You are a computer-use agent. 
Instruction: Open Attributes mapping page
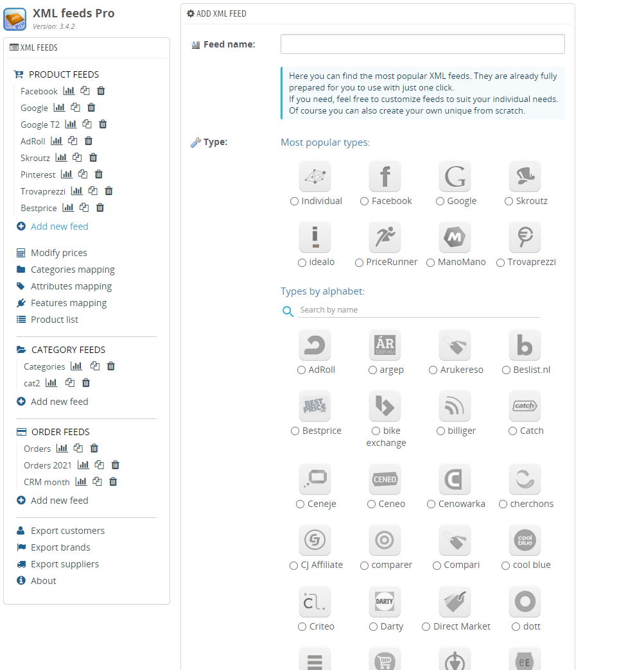point(71,286)
